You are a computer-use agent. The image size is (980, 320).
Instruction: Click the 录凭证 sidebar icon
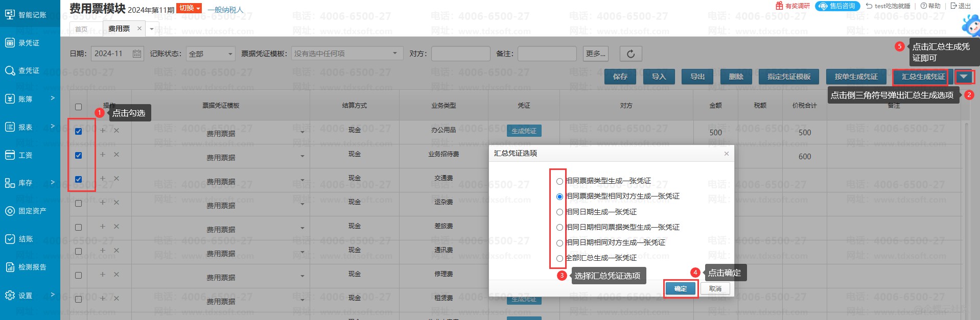pyautogui.click(x=10, y=43)
